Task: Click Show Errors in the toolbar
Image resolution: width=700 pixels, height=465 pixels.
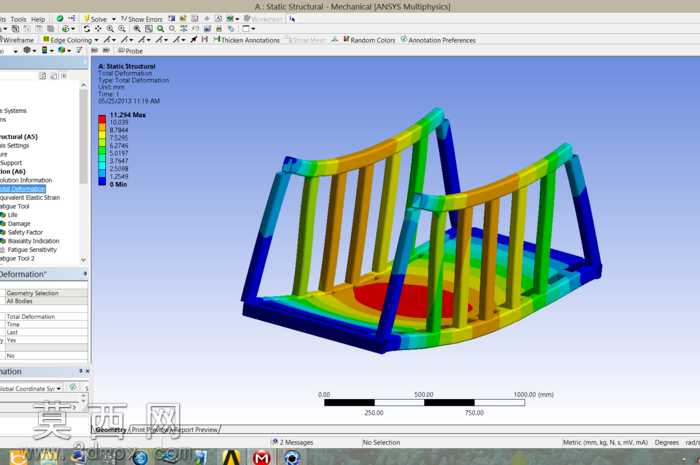Action: pos(142,19)
